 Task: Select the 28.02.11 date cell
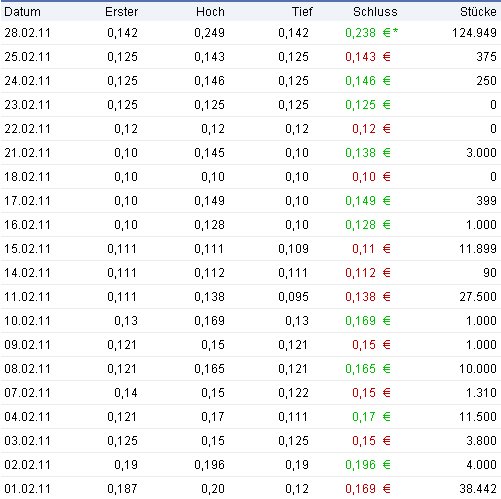click(x=27, y=33)
